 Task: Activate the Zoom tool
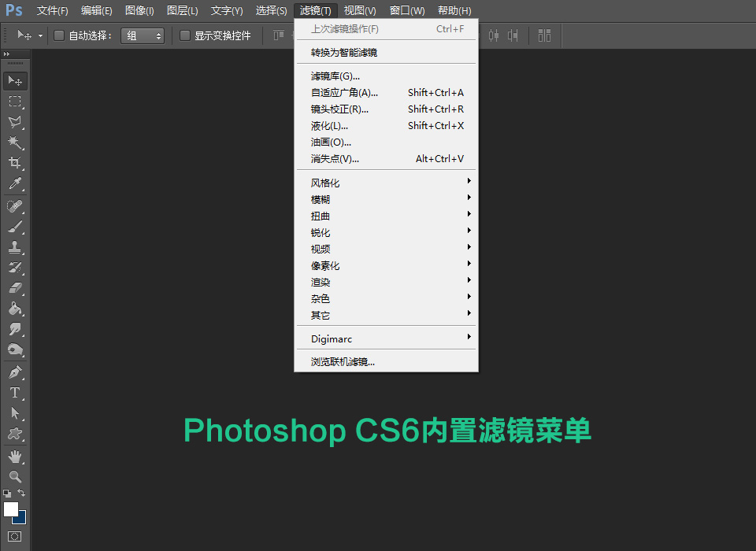tap(17, 475)
